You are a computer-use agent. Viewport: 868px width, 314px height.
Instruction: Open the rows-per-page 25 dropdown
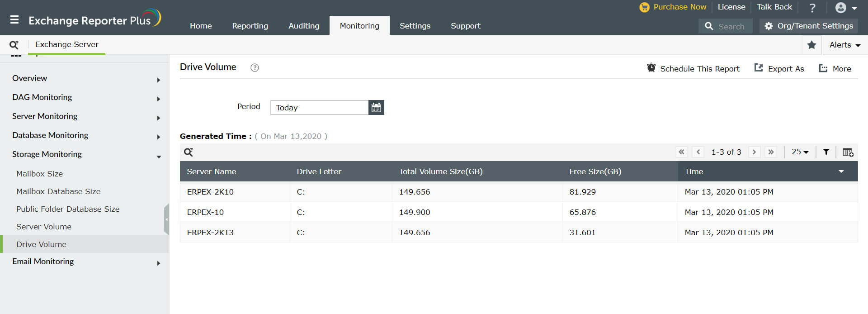(800, 152)
